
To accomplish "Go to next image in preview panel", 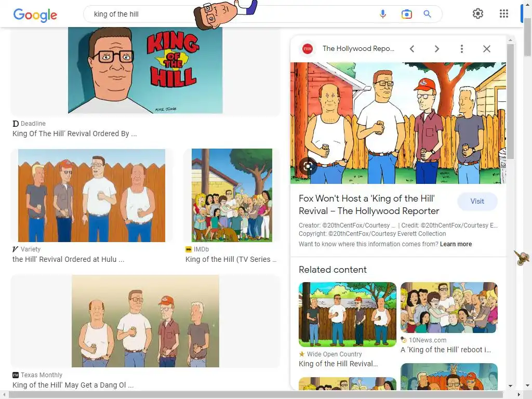I will pos(436,49).
